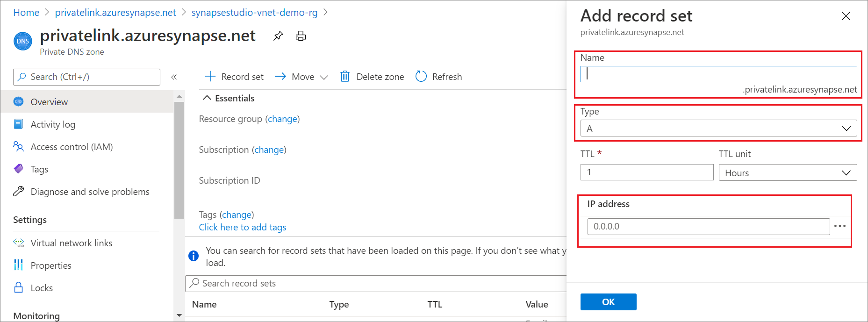Click the record set Name field
The height and width of the screenshot is (322, 868).
[x=718, y=74]
